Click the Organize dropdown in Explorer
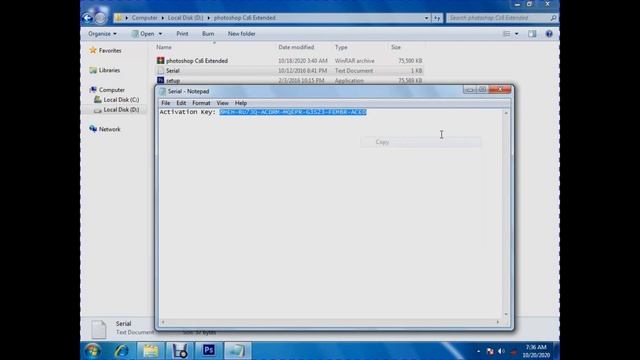640x360 pixels. (x=102, y=34)
